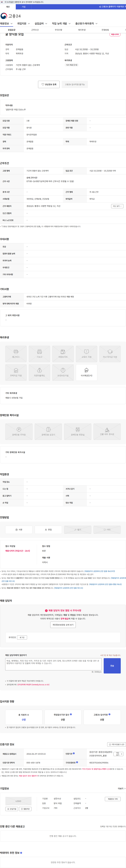Expand the 취업지원 menu
Screen dimensions: 126x868
click(23, 24)
